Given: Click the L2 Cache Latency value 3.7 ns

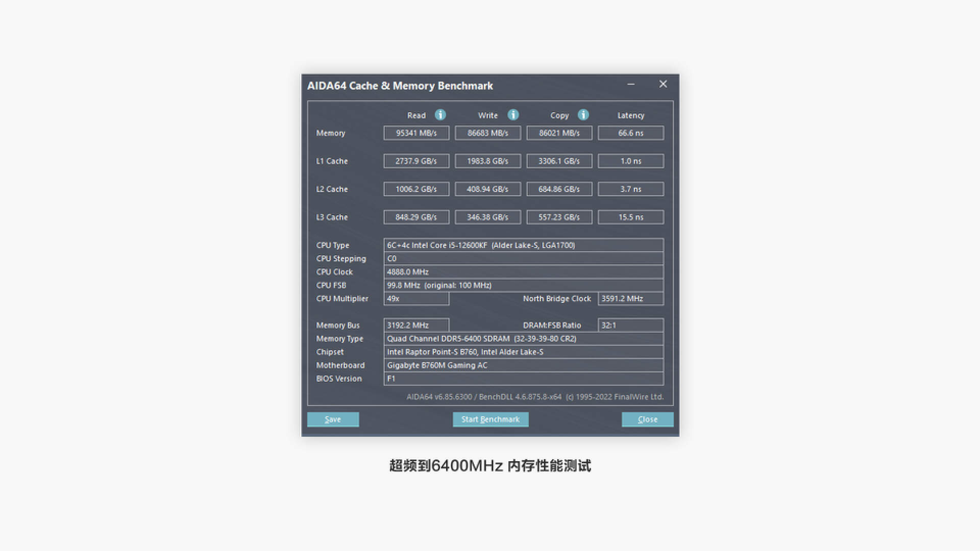Looking at the screenshot, I should tap(630, 189).
